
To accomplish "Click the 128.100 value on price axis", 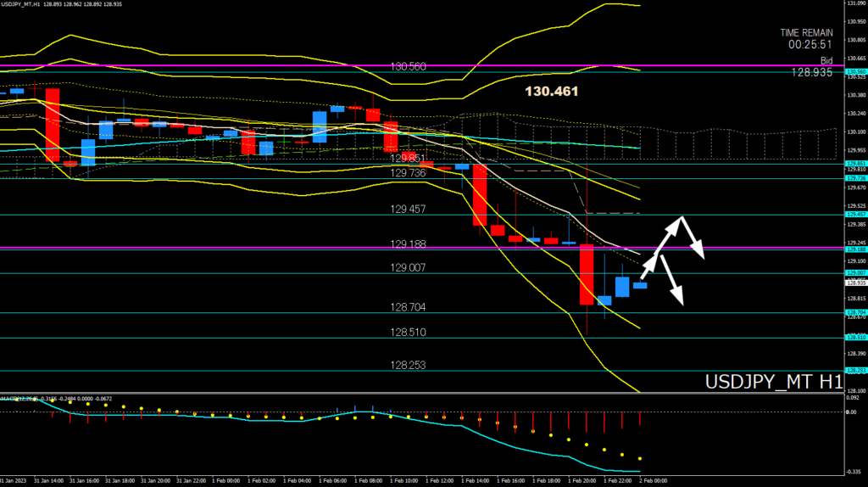I will point(856,390).
